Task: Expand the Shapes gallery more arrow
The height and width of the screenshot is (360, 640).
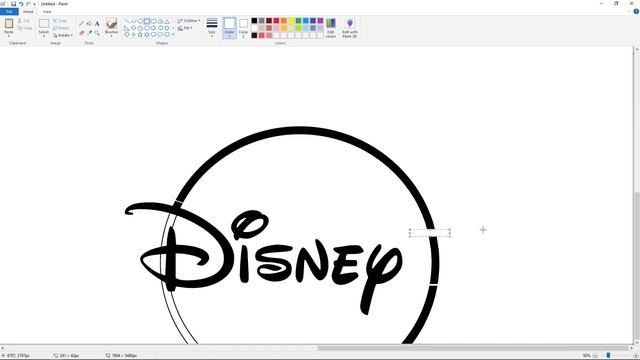Action: (173, 34)
